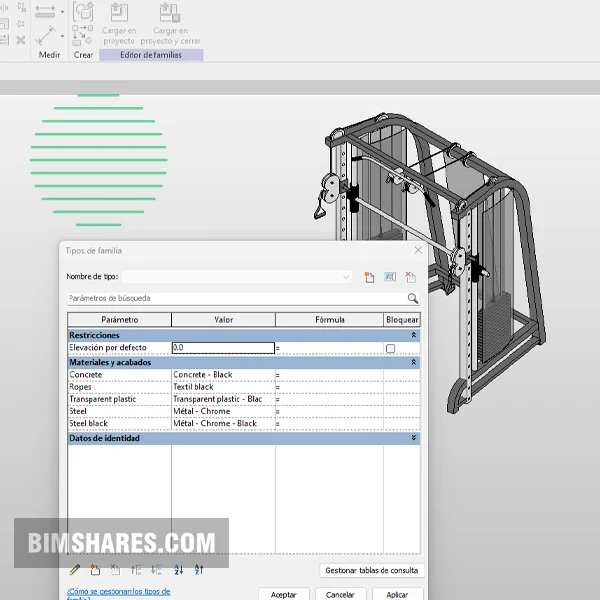Sort parameters in descending order
The height and width of the screenshot is (600, 600).
(x=199, y=570)
